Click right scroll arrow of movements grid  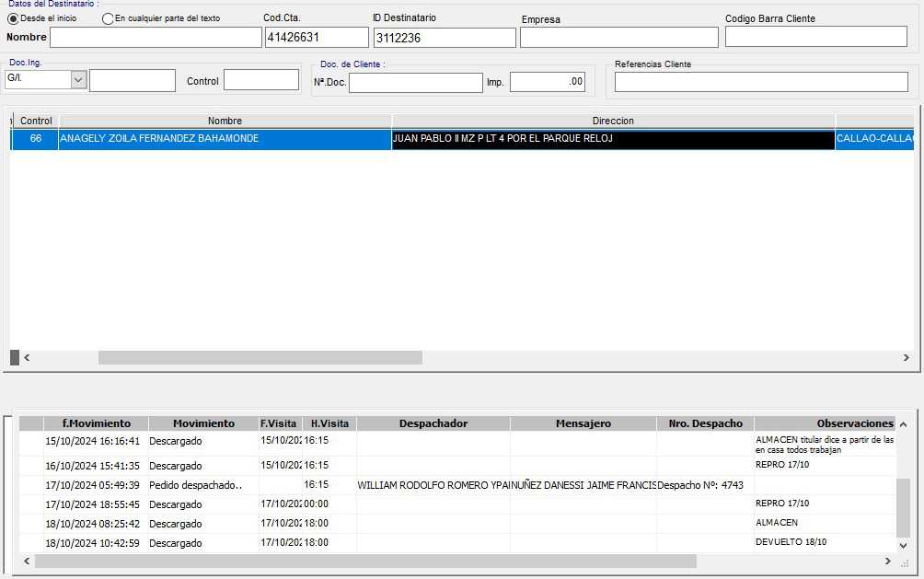(888, 561)
